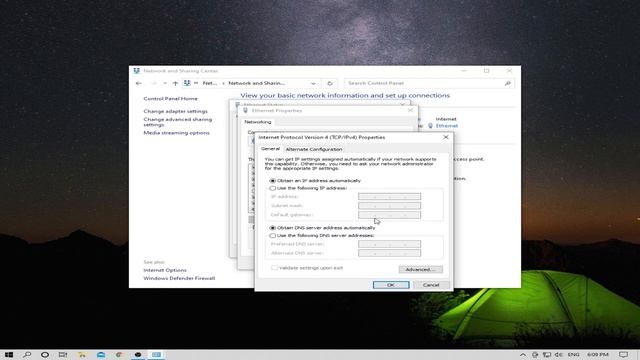Show hidden system tray icons

point(523,354)
